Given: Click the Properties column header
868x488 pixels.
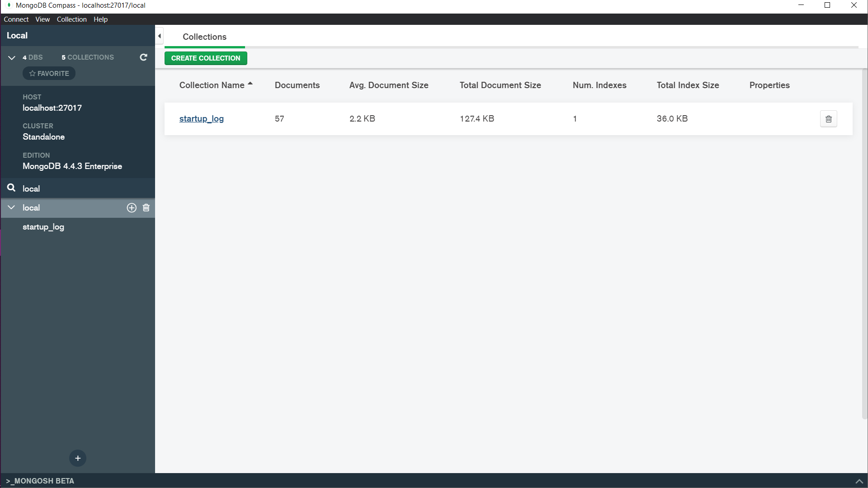Looking at the screenshot, I should (769, 85).
